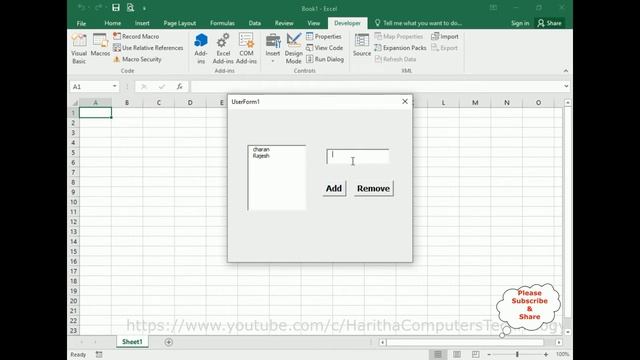
Task: Select the Sheet1 tab
Action: pyautogui.click(x=132, y=342)
